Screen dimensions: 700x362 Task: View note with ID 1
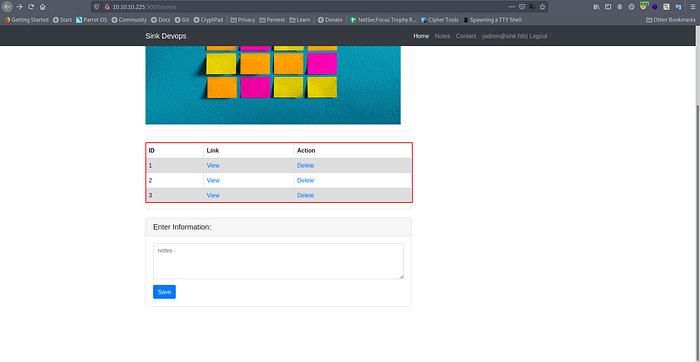(x=213, y=165)
